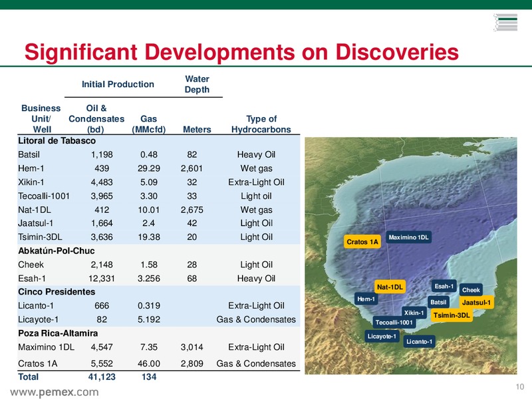Screen dimensions: 532x399
Task: Click the 'Type of Hydrocarbons' header
Action: (x=261, y=124)
